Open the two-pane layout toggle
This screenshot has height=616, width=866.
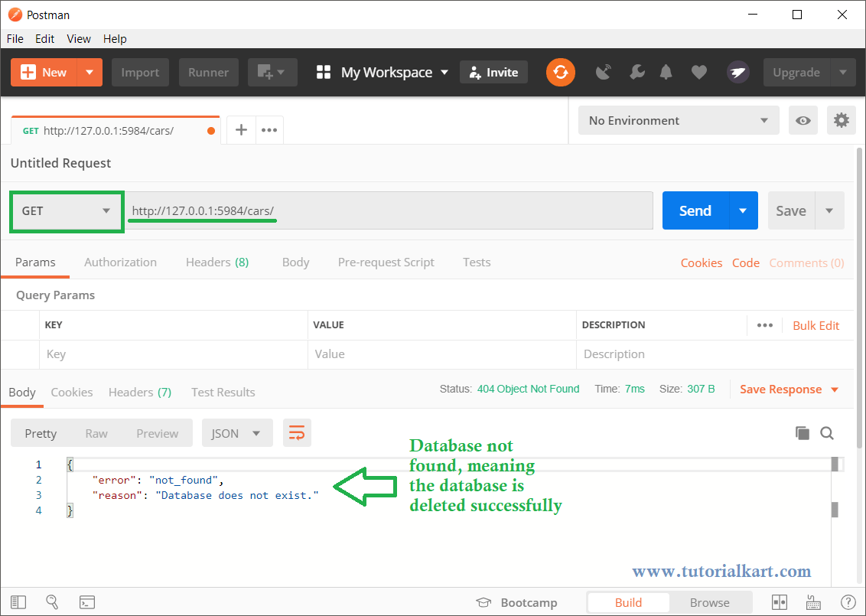779,602
